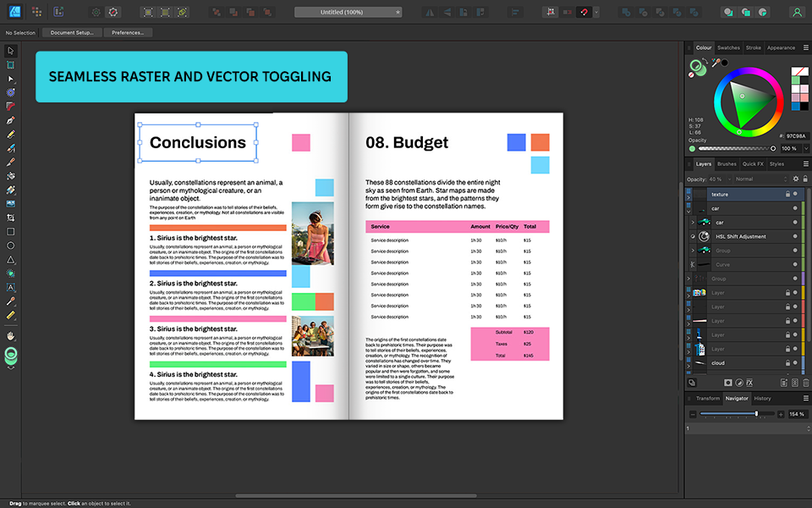Image resolution: width=812 pixels, height=508 pixels.
Task: Toggle visibility of texture layer
Action: [x=795, y=194]
